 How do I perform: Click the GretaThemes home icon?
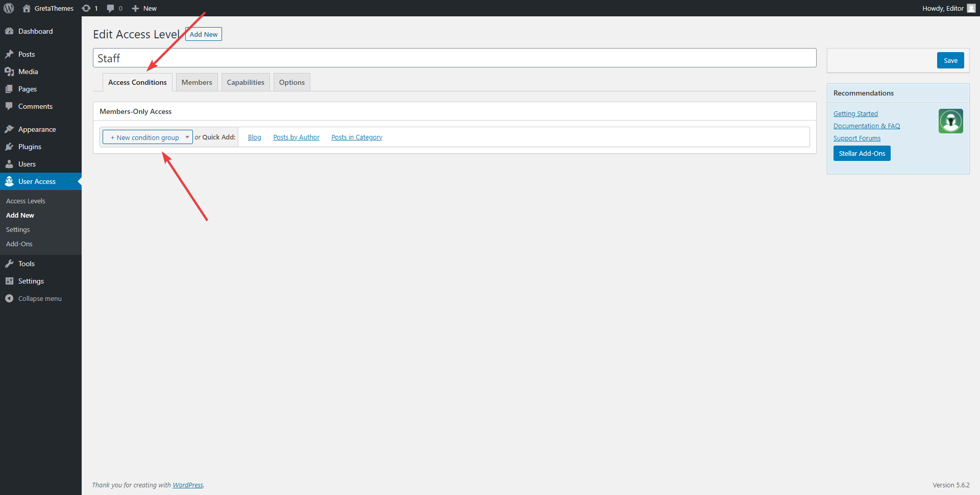coord(27,8)
